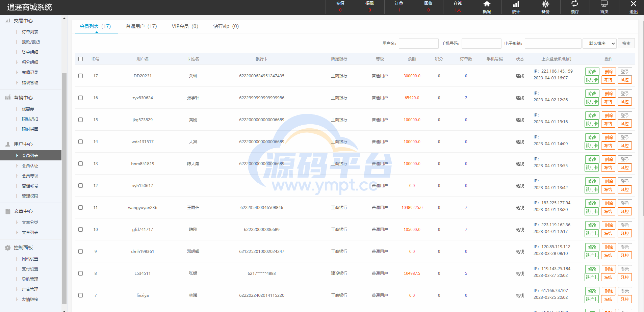
Task: Click 风控 for user bnm851819
Action: [x=625, y=167]
